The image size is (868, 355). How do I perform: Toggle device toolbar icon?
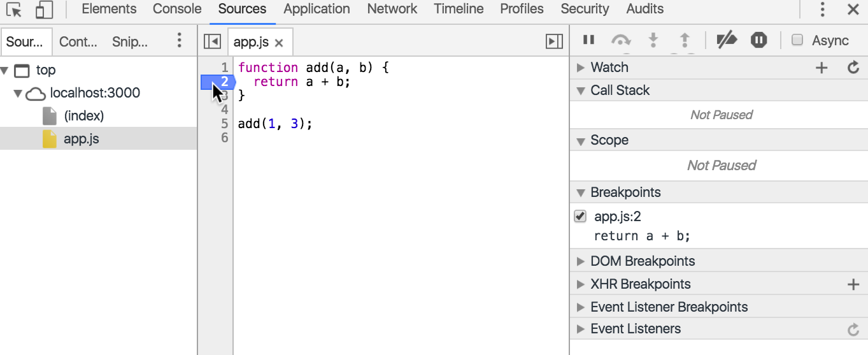click(44, 10)
